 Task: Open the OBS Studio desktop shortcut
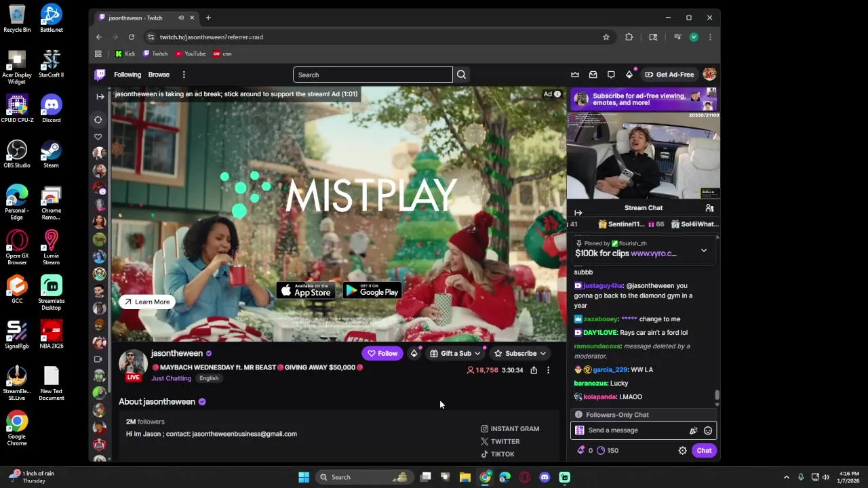17,154
